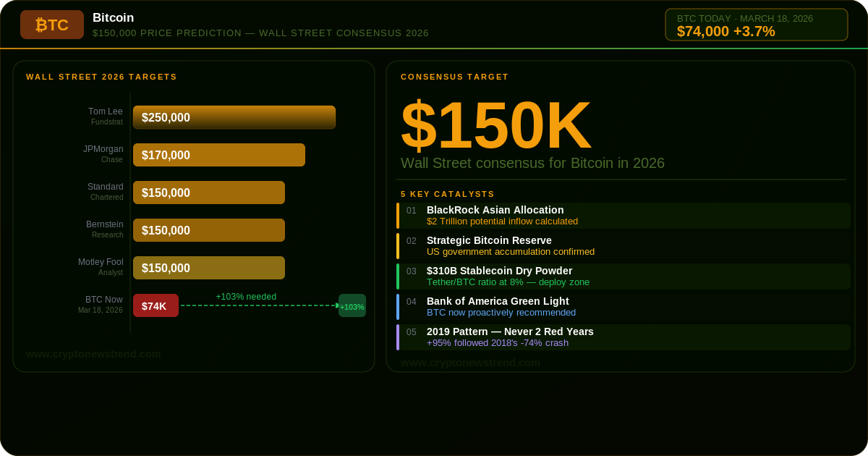
Task: Click the red $74K price bar
Action: [x=156, y=305]
